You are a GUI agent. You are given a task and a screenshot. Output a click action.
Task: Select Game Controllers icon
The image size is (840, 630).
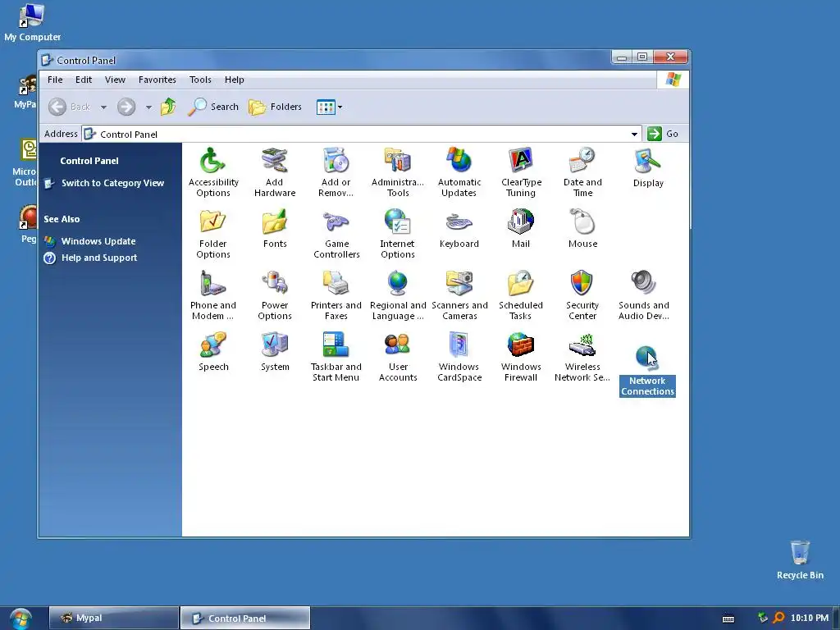336,234
